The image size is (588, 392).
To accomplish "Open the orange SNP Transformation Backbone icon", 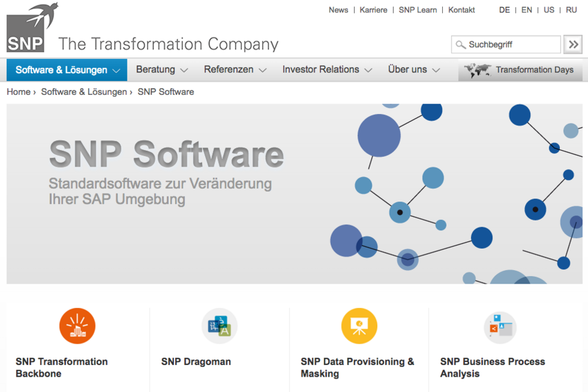I will click(77, 326).
